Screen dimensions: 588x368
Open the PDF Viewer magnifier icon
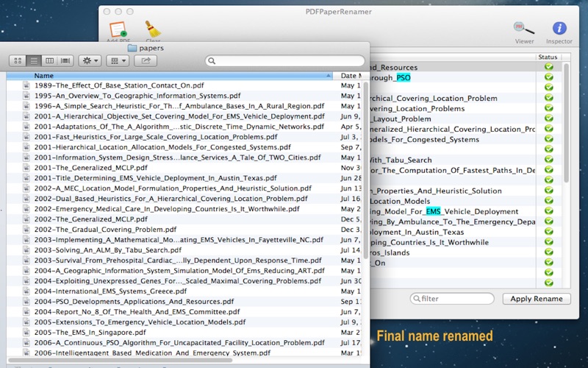(x=524, y=29)
